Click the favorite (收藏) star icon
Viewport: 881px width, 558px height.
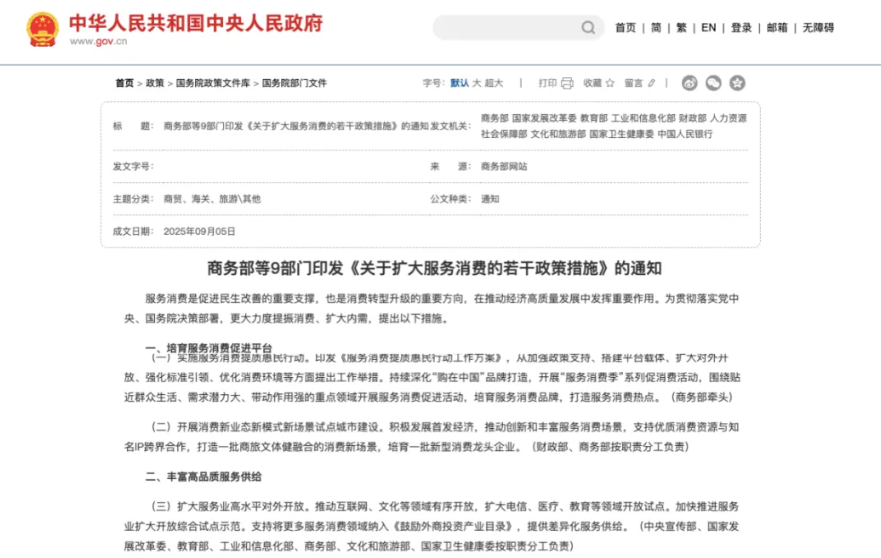coord(611,83)
